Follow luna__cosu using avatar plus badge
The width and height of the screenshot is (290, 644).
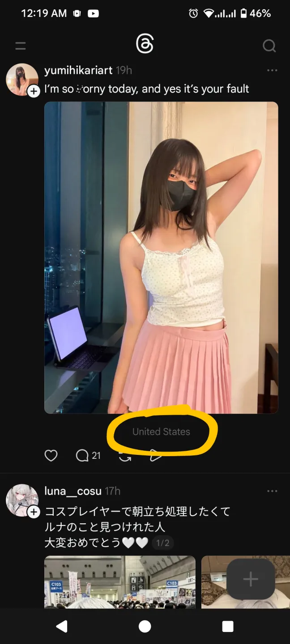[x=34, y=512]
